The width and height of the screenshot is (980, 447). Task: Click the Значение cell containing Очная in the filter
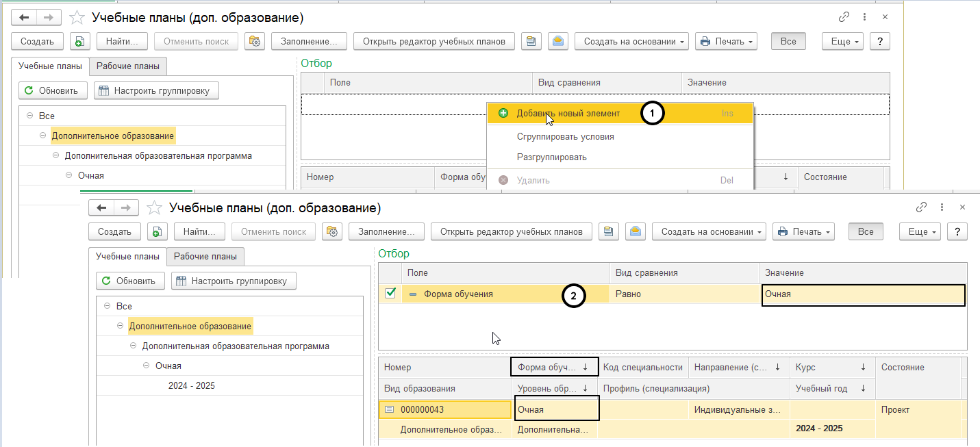click(862, 294)
